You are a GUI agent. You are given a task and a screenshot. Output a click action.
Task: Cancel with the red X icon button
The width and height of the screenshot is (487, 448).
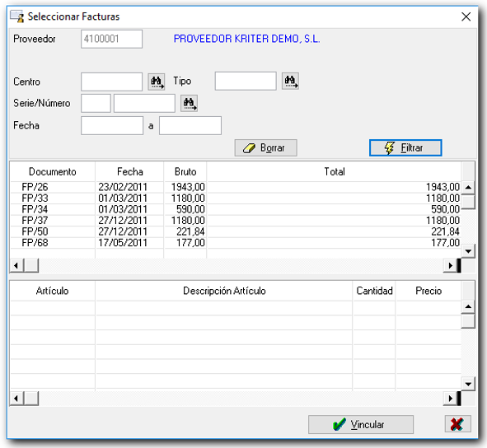pyautogui.click(x=458, y=424)
